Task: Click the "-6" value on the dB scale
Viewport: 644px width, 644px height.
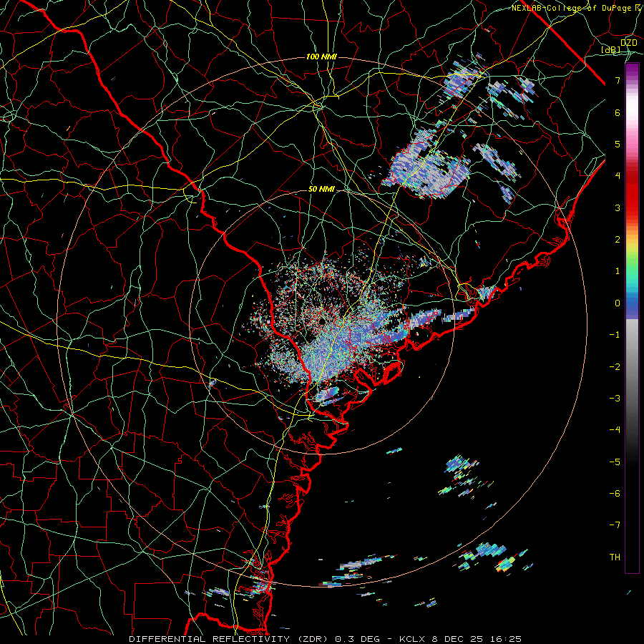Action: point(615,493)
